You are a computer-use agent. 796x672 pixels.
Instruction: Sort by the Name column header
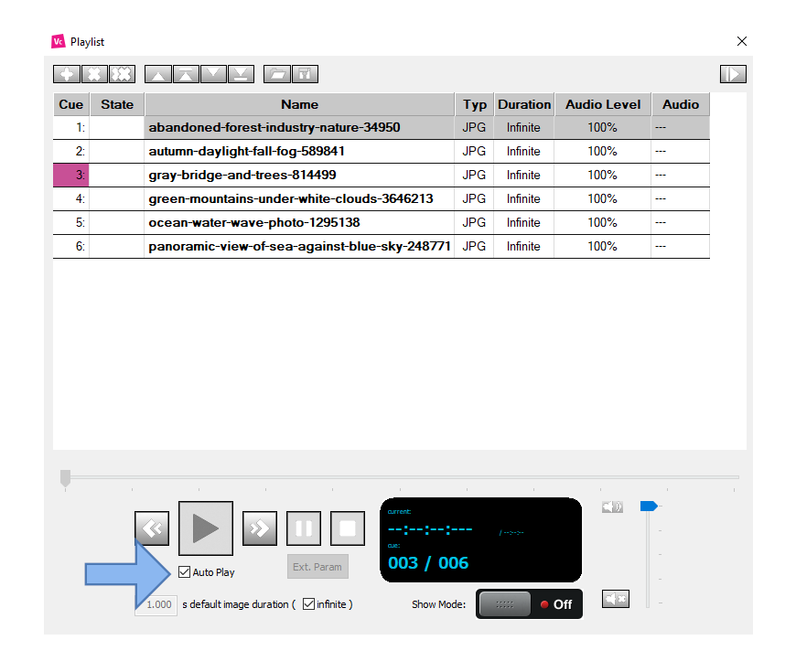(299, 104)
